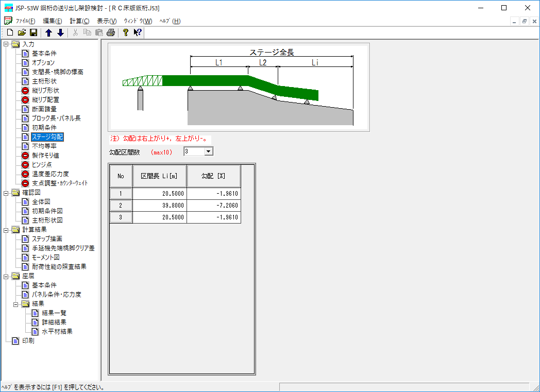Click row 1 勾配 cell -1.9610
The image size is (540, 392).
point(213,194)
